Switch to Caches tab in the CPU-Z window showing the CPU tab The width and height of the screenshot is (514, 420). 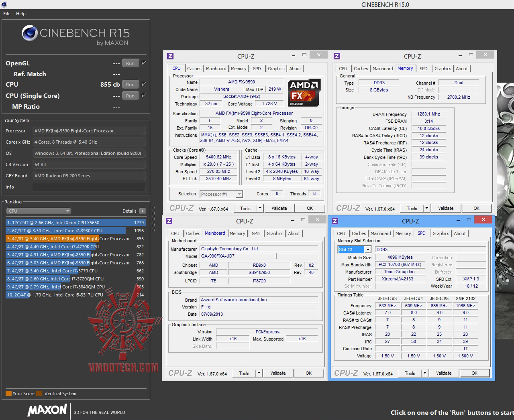[x=194, y=69]
